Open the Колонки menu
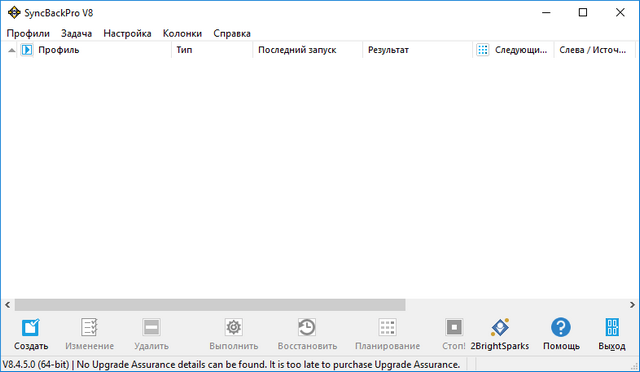 point(182,33)
